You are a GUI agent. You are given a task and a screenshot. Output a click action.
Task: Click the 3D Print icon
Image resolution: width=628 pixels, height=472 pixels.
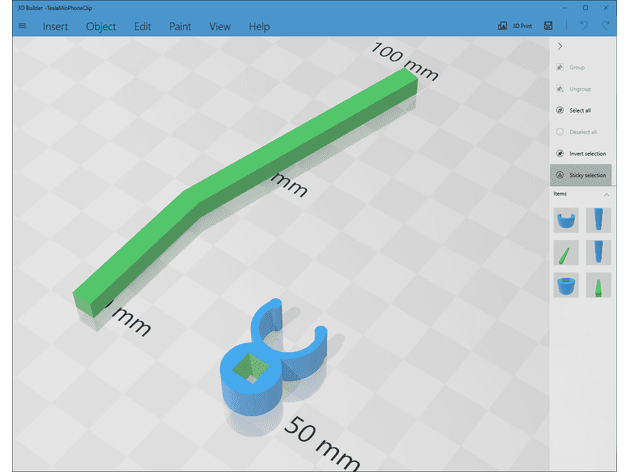[502, 26]
